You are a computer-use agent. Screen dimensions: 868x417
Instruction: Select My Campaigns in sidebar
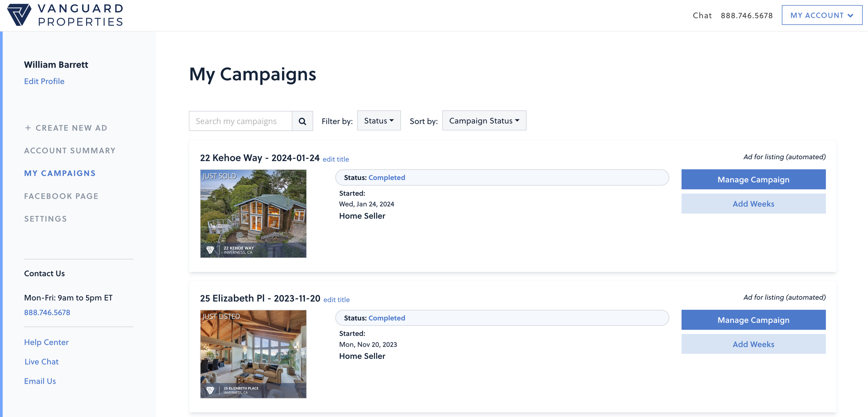(x=60, y=173)
